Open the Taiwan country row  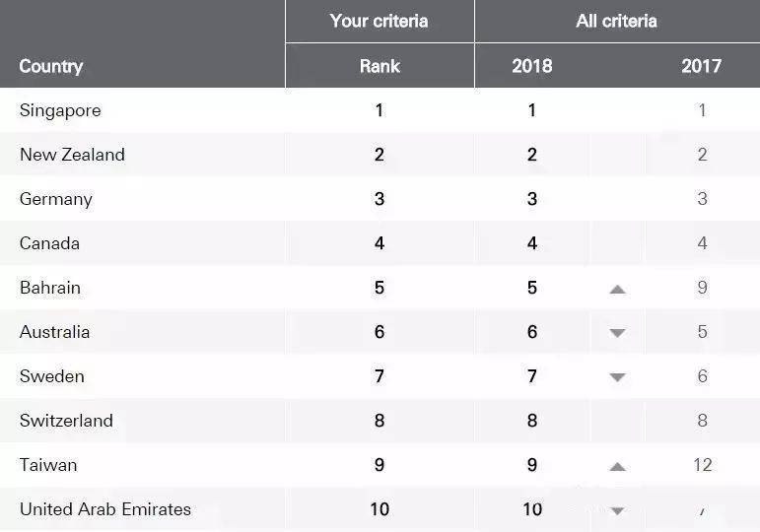point(48,465)
